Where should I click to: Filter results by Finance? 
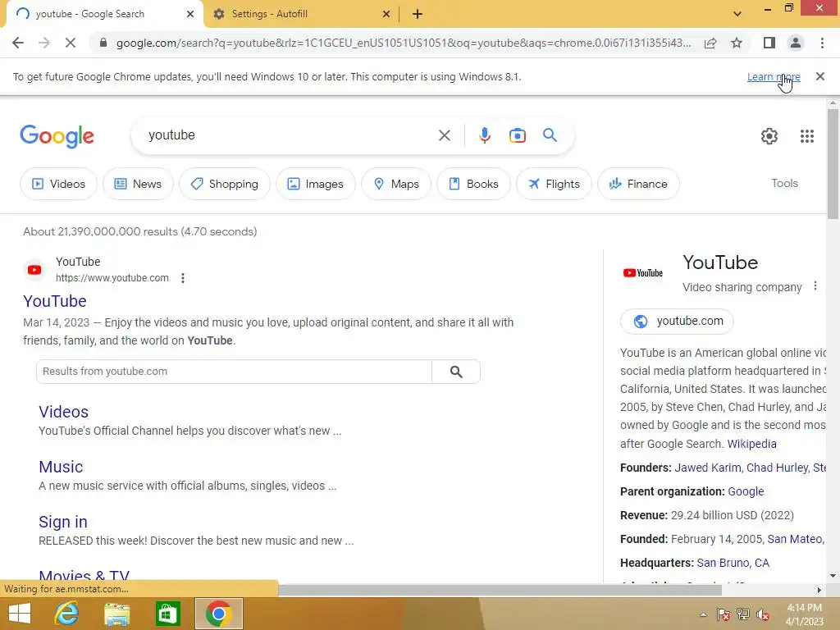[x=638, y=184]
